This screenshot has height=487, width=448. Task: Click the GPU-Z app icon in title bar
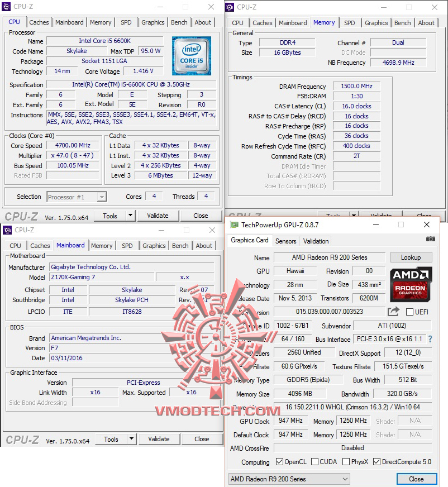pyautogui.click(x=234, y=225)
